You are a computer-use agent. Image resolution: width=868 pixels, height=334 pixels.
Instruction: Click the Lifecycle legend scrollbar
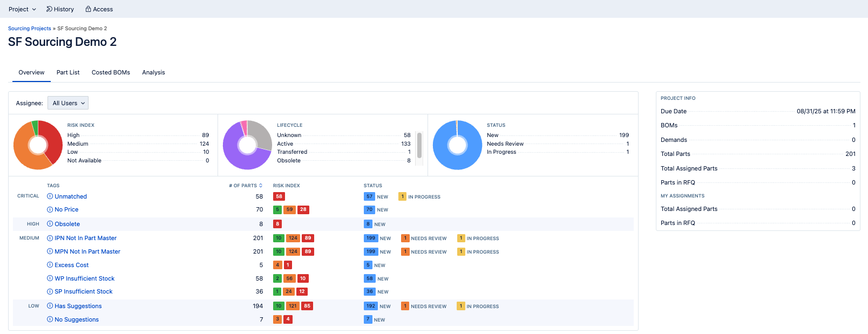pyautogui.click(x=419, y=146)
